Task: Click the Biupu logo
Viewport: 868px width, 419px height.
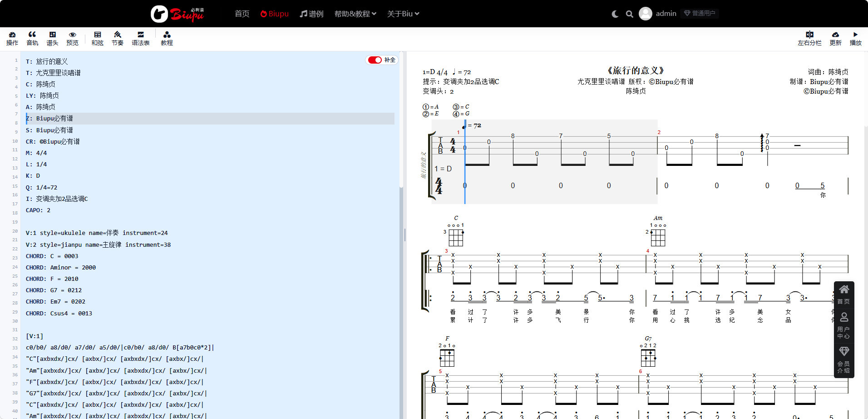Action: click(178, 14)
